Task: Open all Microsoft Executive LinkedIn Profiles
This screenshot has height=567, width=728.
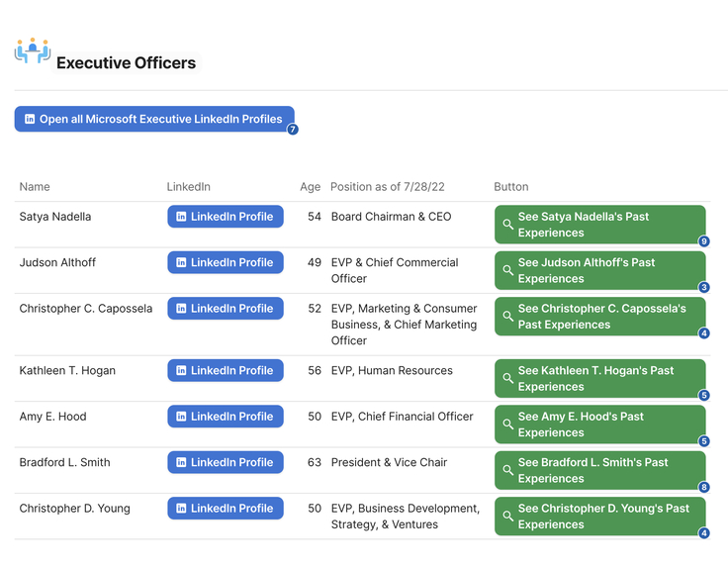Action: [154, 119]
